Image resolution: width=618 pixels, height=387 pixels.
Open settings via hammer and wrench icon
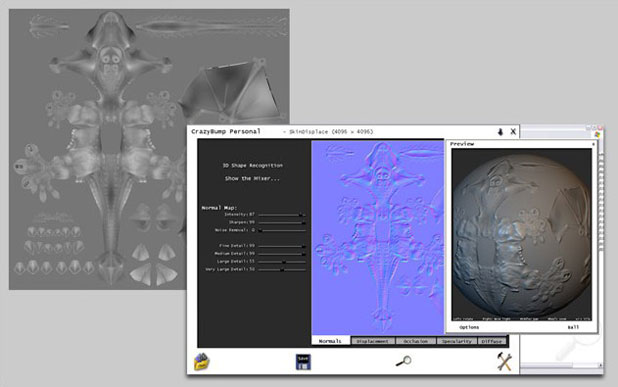click(504, 361)
